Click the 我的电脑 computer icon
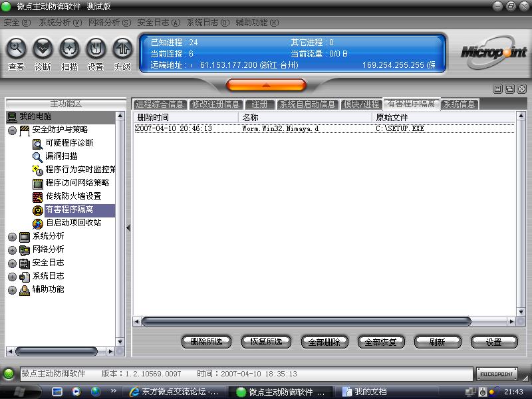This screenshot has height=399, width=532. pyautogui.click(x=12, y=117)
